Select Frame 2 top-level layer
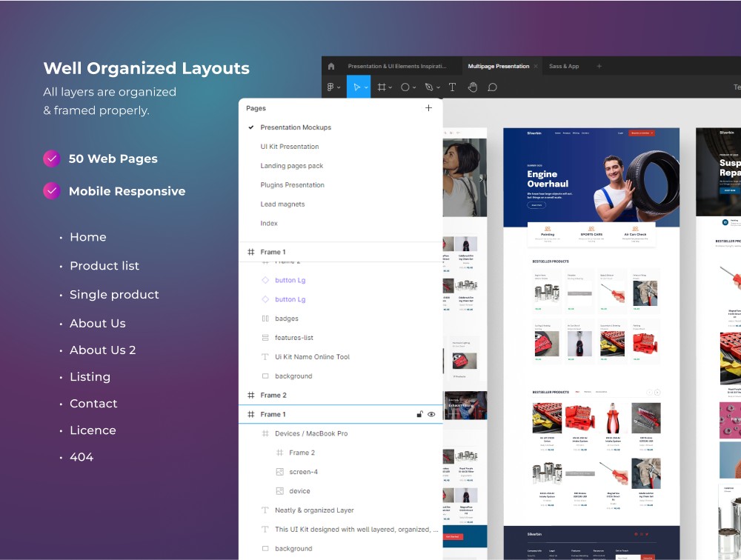The width and height of the screenshot is (741, 560). tap(273, 395)
